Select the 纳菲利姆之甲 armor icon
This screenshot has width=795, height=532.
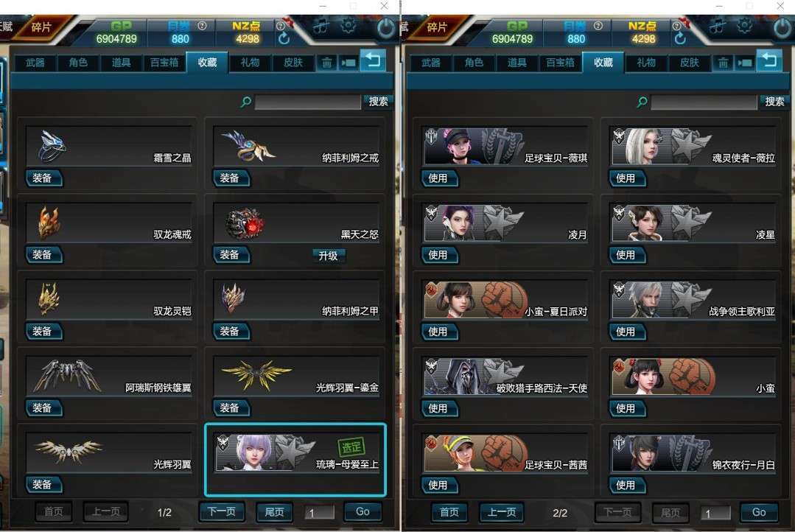click(x=234, y=298)
